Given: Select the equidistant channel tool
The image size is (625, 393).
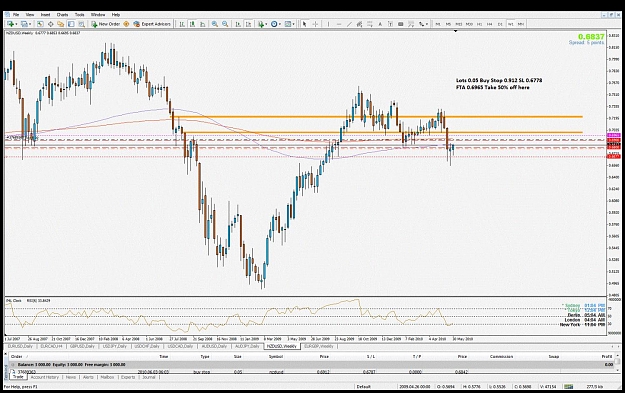Looking at the screenshot, I should click(359, 24).
